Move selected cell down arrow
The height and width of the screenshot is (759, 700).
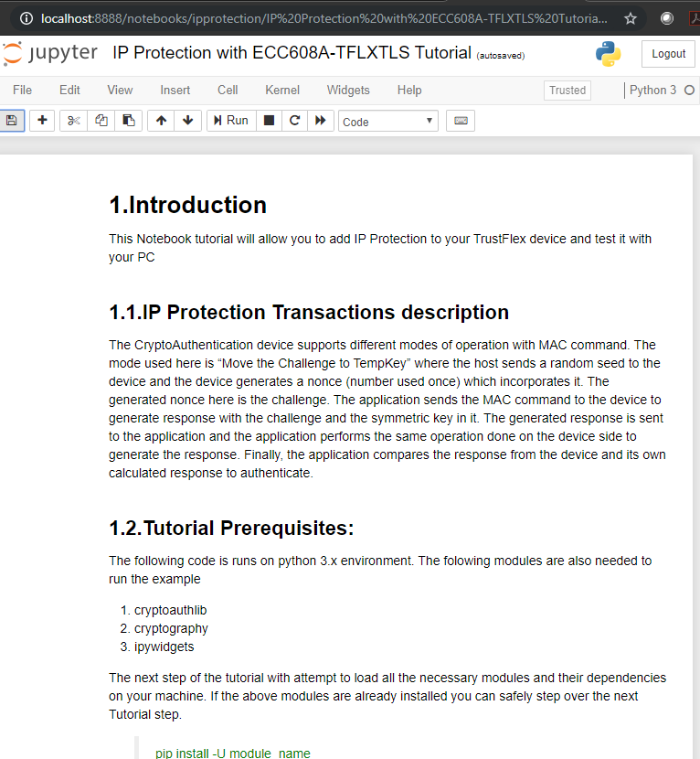coord(188,121)
